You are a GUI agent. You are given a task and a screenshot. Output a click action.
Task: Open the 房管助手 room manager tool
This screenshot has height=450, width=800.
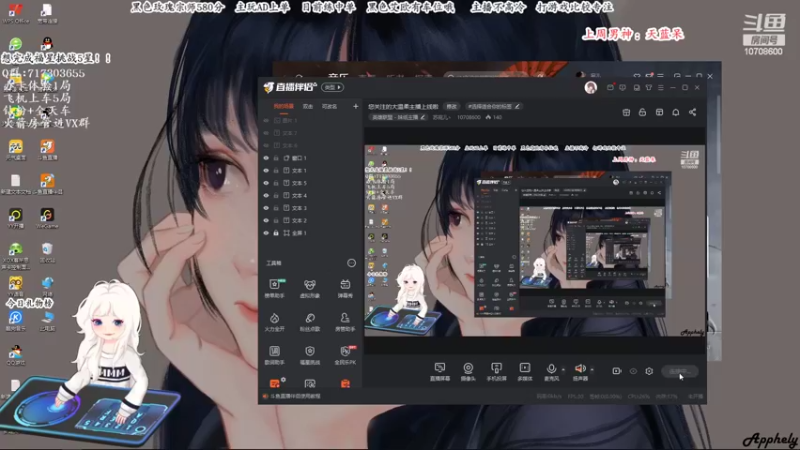345,322
